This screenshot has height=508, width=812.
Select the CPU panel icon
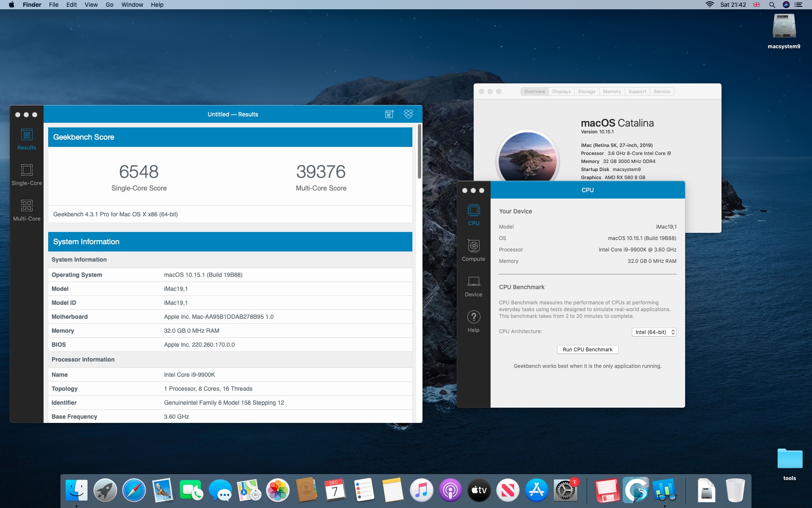coord(473,215)
